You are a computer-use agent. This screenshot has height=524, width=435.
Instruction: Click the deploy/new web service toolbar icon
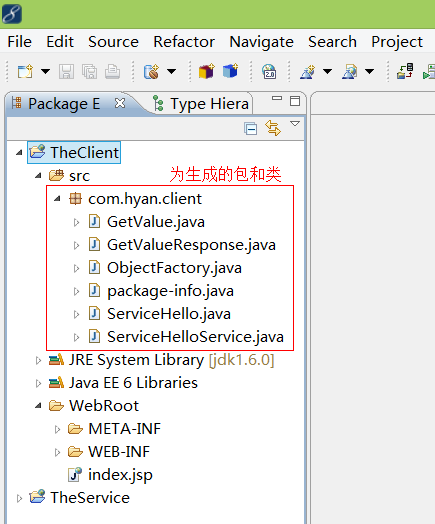coord(151,72)
